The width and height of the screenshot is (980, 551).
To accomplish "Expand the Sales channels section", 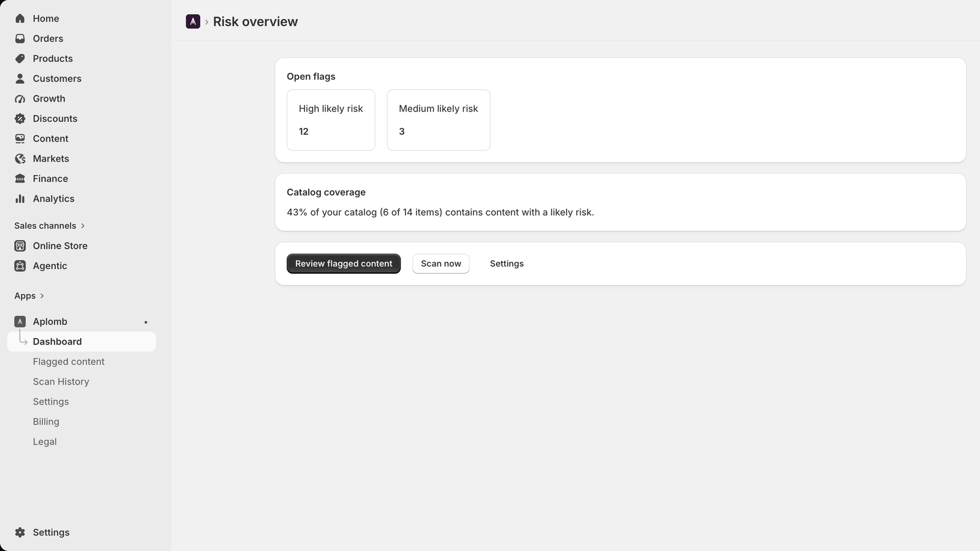I will click(x=50, y=226).
